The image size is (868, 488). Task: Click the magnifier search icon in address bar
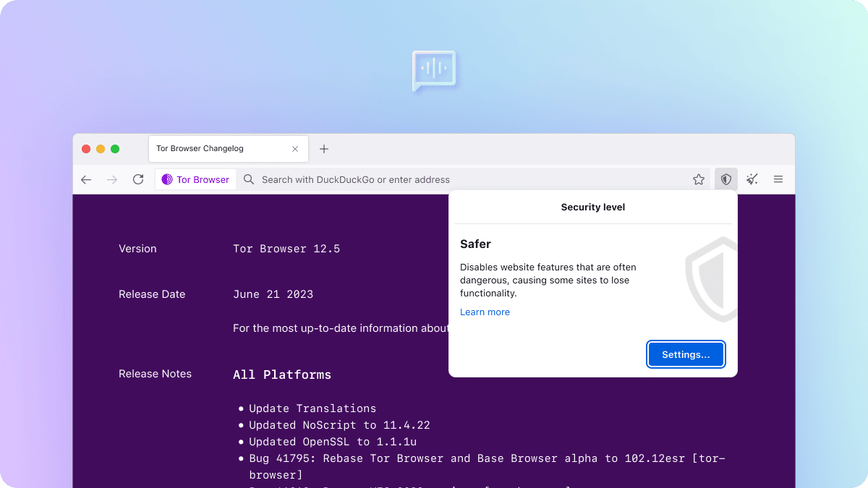249,180
